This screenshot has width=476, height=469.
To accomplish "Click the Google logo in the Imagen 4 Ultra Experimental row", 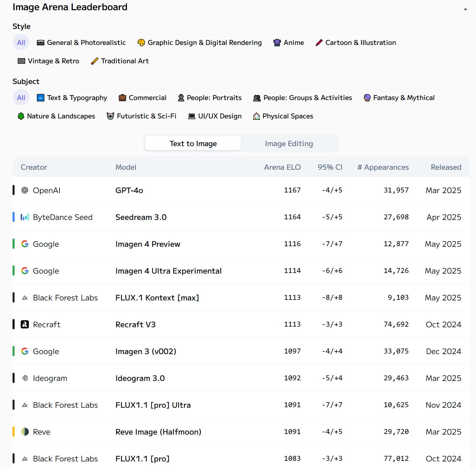I will pyautogui.click(x=25, y=271).
